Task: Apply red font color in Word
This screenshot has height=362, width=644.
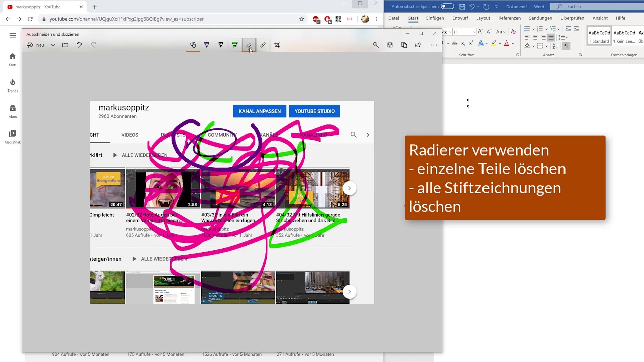Action: coord(506,44)
